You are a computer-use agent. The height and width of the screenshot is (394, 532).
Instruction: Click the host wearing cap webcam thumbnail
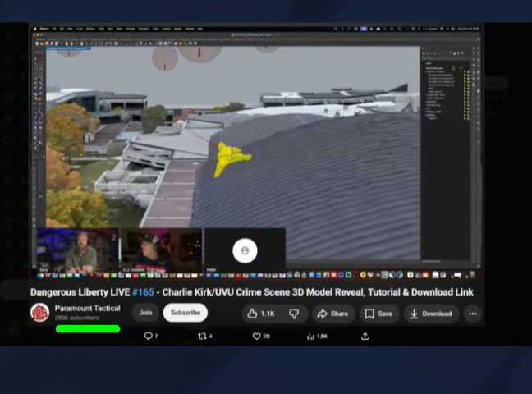161,250
